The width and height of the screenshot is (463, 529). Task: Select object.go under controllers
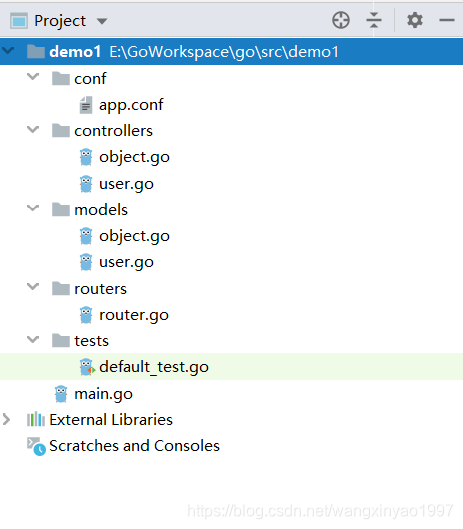[x=134, y=157]
